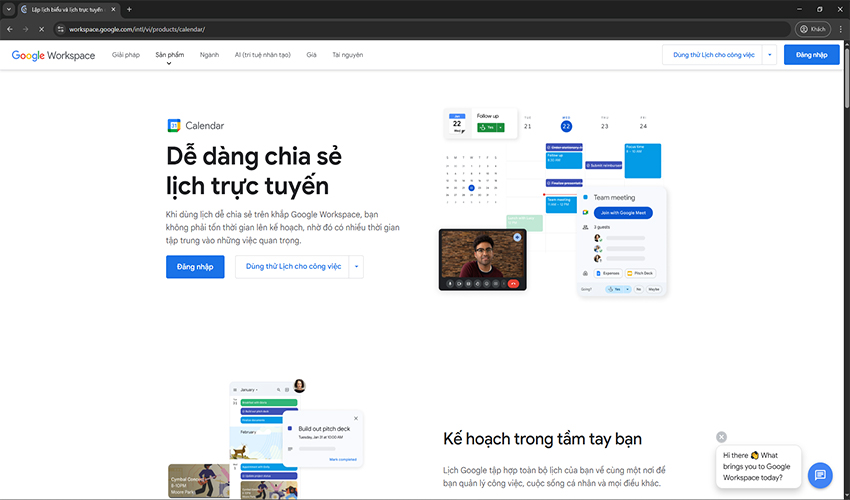Open the Giá pricing page

pyautogui.click(x=311, y=55)
